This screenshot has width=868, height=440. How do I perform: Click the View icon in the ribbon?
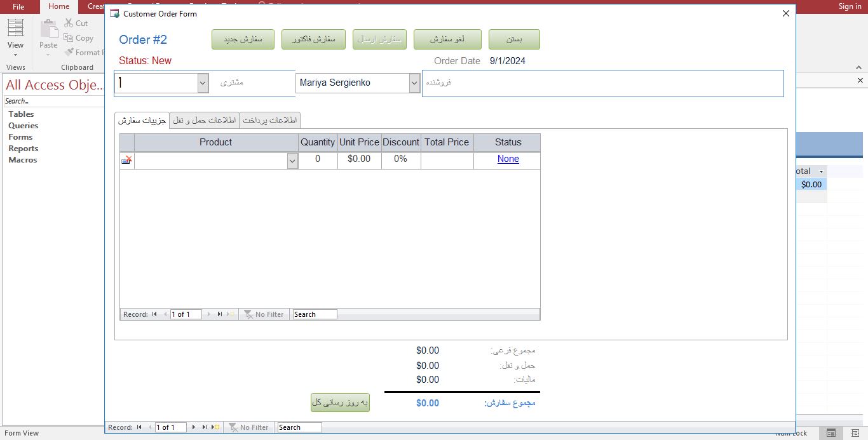tap(15, 28)
